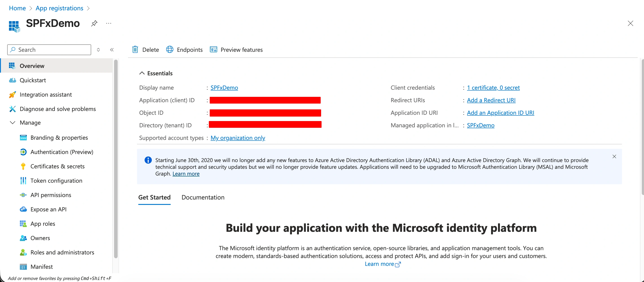
Task: Click the Preview features icon
Action: pyautogui.click(x=213, y=50)
